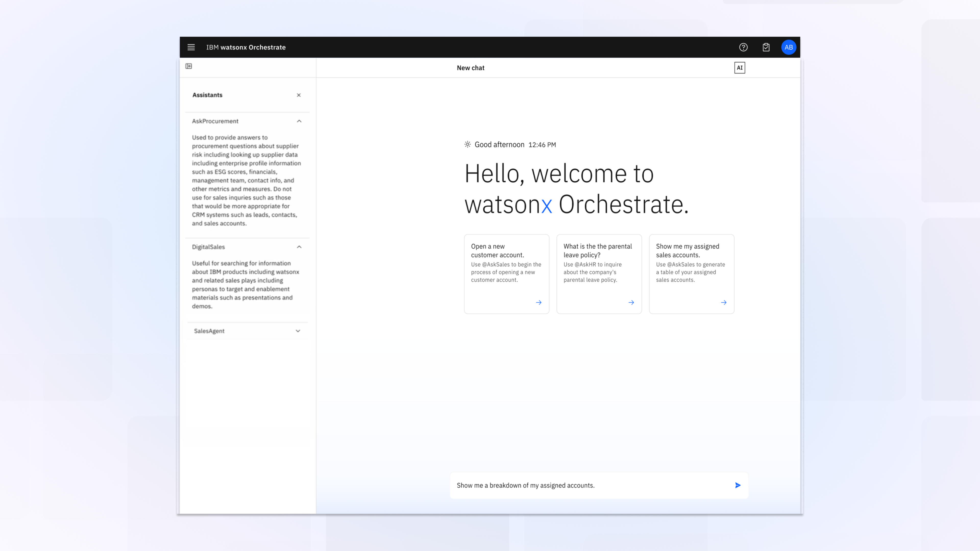Click the Good afternoon greeting text

tap(499, 144)
